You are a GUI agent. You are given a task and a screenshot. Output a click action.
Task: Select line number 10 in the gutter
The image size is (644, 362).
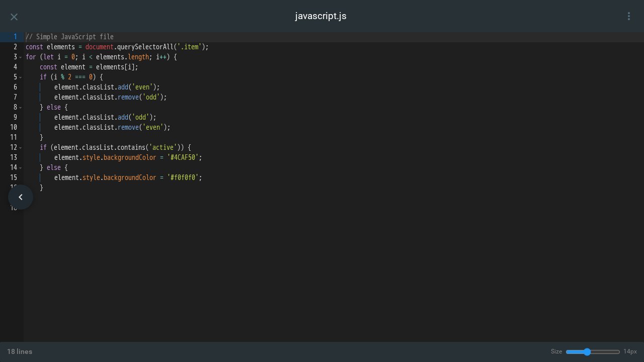tap(14, 127)
